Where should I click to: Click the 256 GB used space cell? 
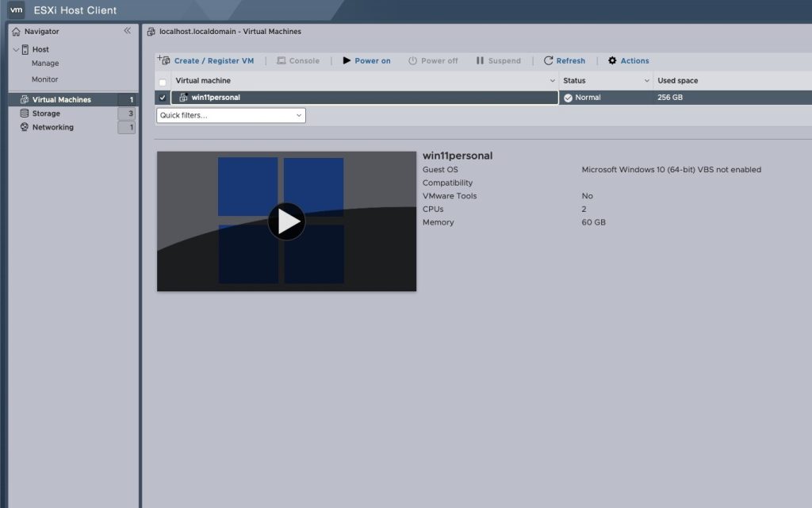pyautogui.click(x=670, y=98)
